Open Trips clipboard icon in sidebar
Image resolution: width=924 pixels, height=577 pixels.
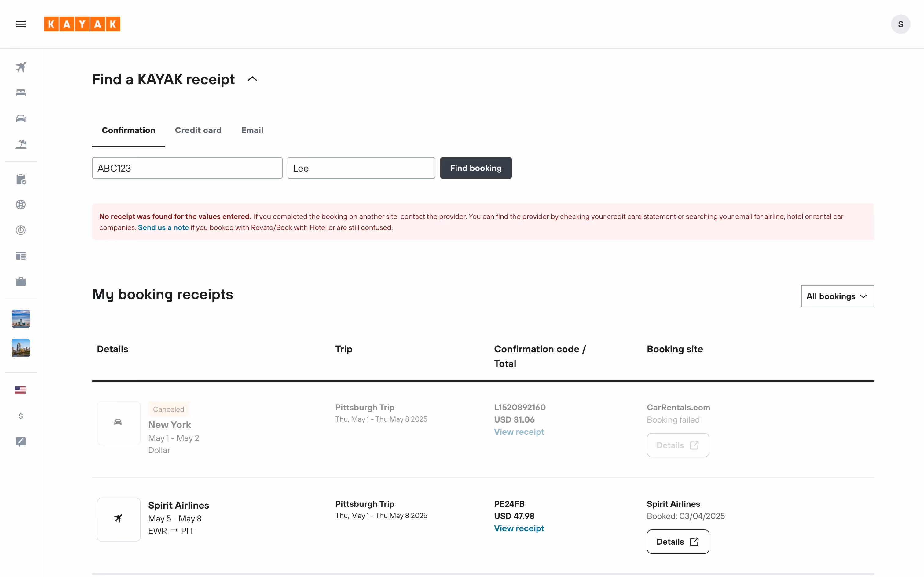pyautogui.click(x=20, y=179)
